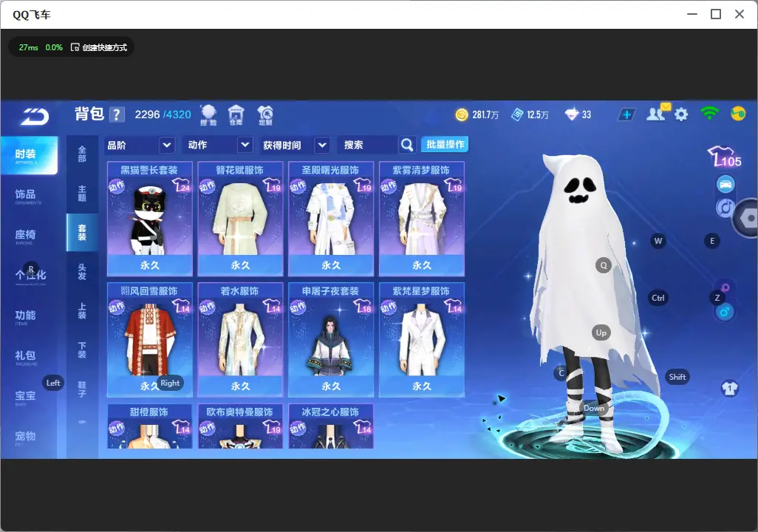Click the W key overlay button
758x532 pixels.
(x=658, y=241)
